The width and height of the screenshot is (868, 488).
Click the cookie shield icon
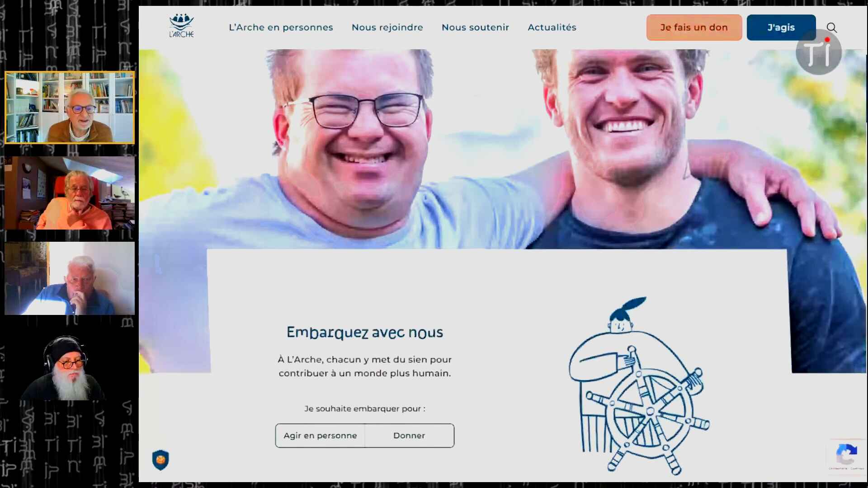click(x=160, y=460)
